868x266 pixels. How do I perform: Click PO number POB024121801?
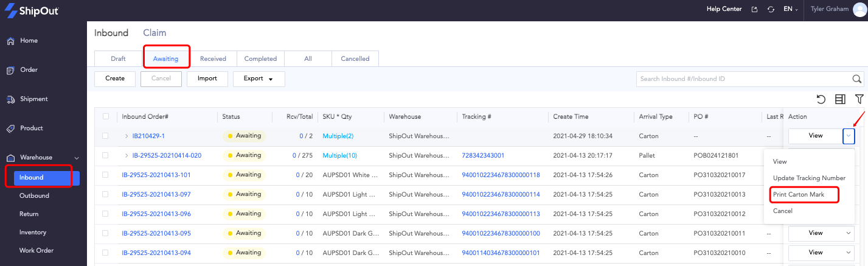717,155
